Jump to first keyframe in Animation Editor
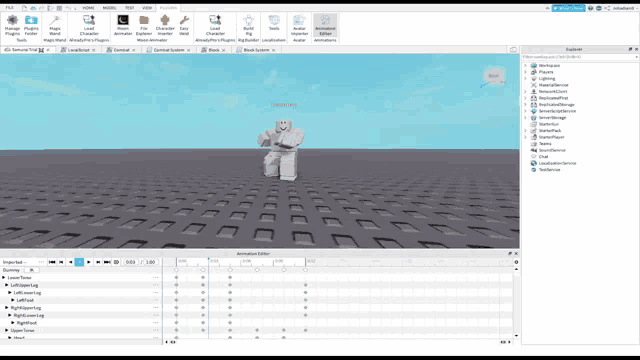Viewport: 640px width, 360px height. pos(52,262)
